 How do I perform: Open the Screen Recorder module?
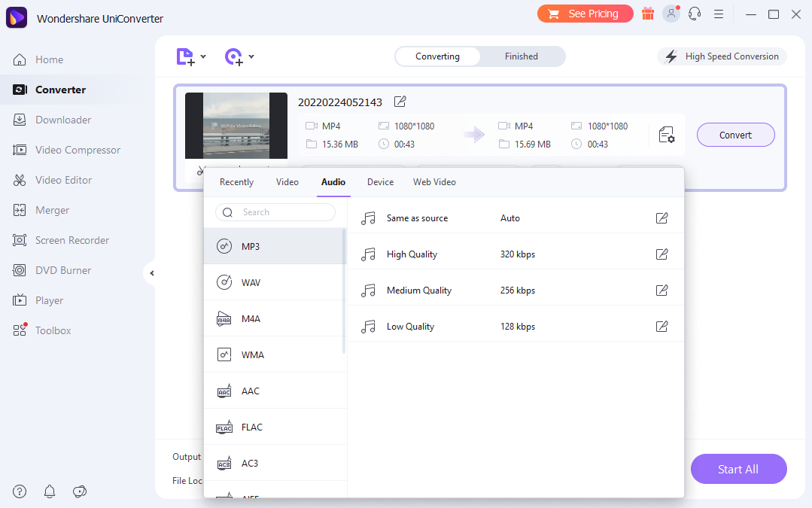click(61, 240)
